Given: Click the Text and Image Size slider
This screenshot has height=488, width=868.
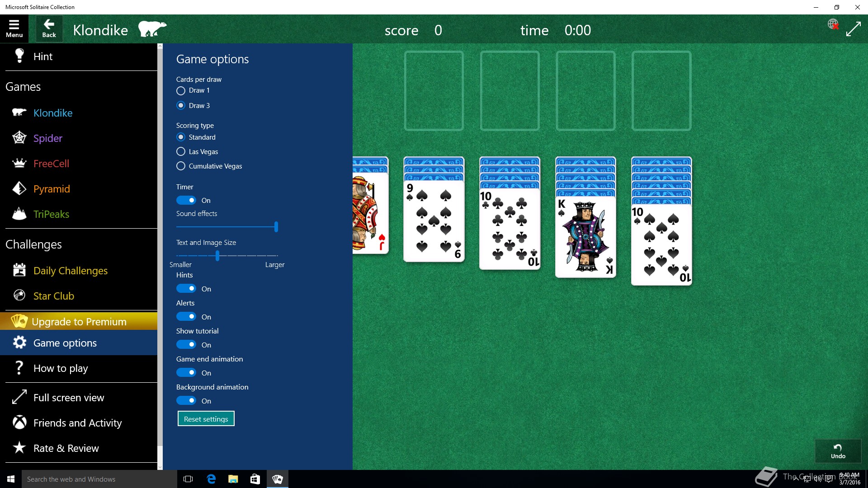Looking at the screenshot, I should 227,256.
